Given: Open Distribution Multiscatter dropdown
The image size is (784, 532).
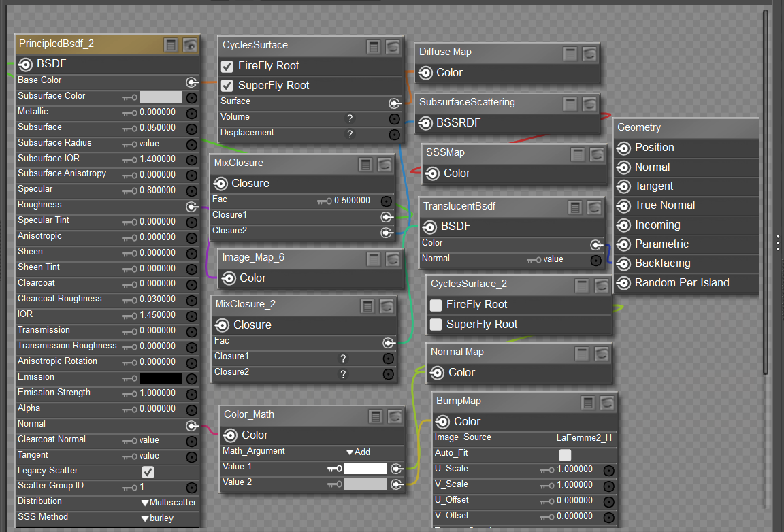Looking at the screenshot, I should coord(169,503).
